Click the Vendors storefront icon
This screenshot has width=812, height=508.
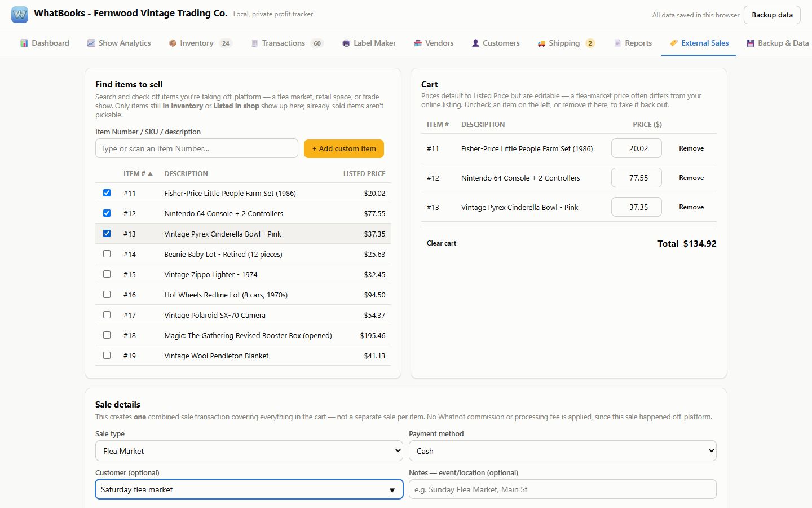(418, 43)
